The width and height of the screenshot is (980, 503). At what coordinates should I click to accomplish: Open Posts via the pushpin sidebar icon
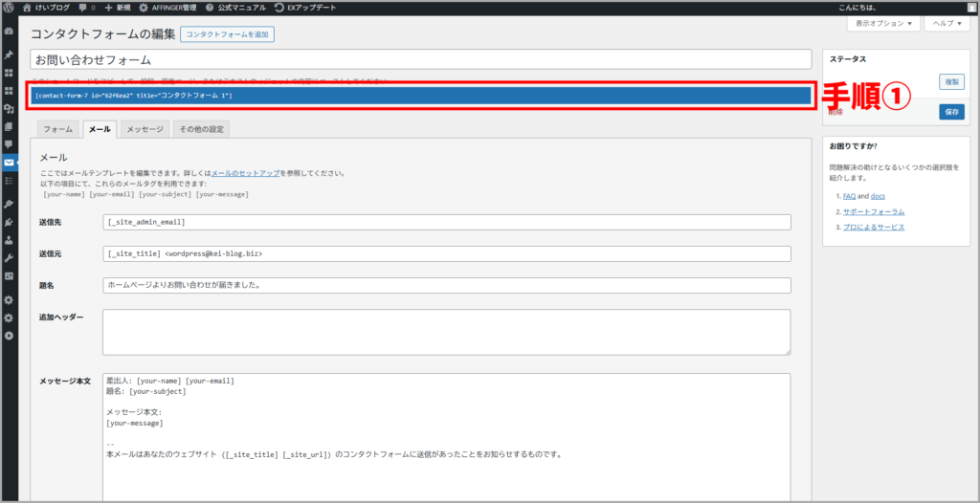click(9, 55)
